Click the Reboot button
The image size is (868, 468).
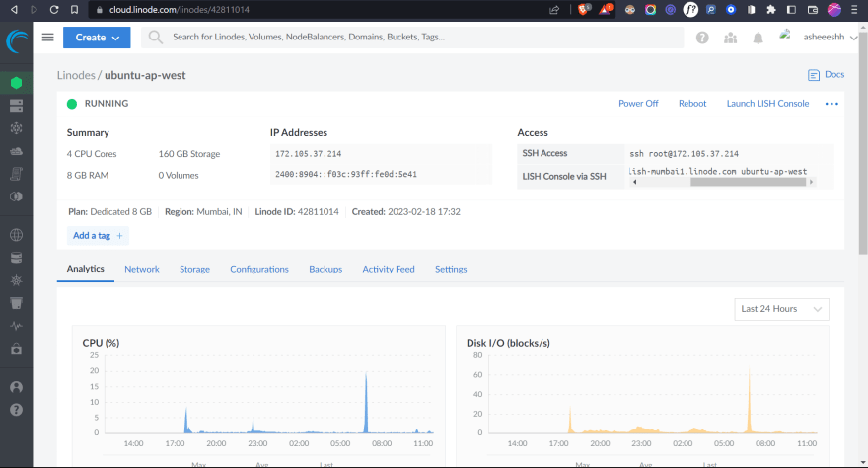point(692,103)
